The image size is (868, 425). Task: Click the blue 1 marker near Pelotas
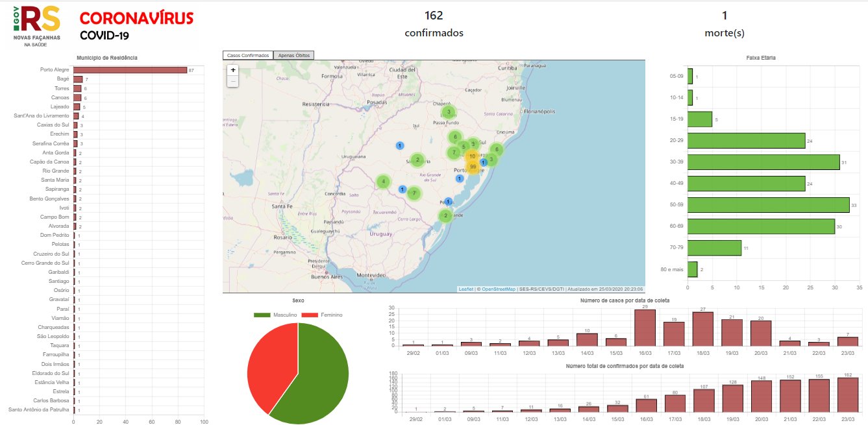(448, 202)
